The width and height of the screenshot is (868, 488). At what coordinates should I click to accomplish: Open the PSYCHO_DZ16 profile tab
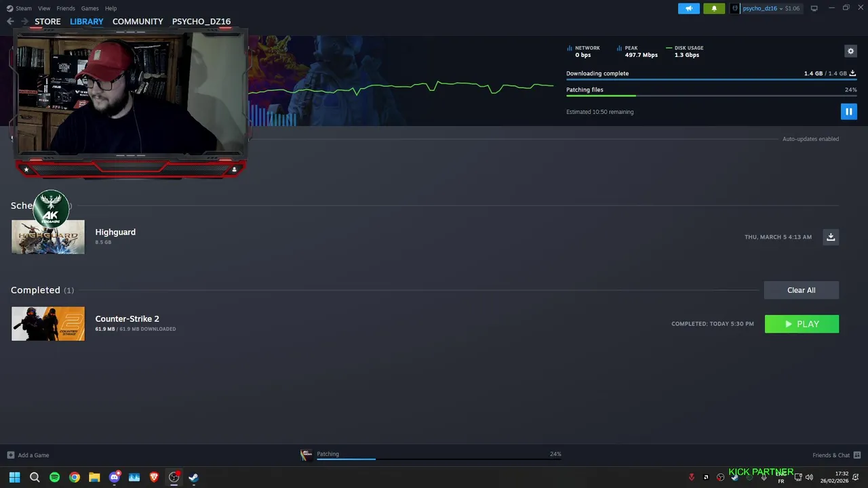tap(201, 21)
